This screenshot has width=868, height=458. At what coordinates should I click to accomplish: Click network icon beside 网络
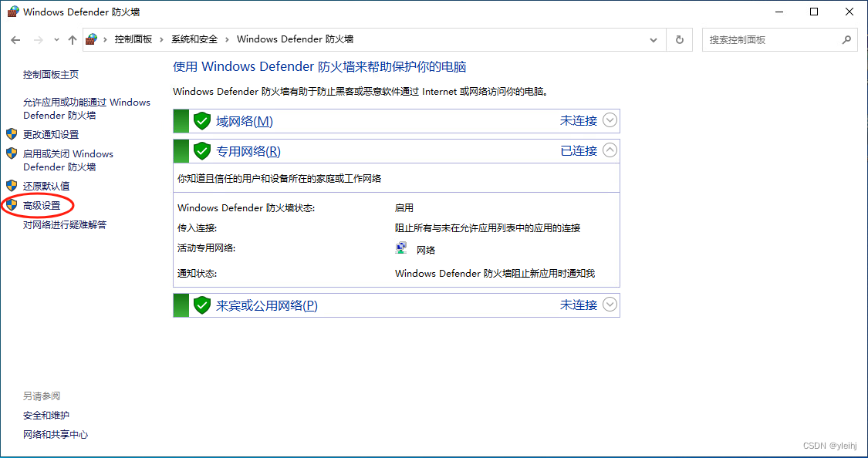(401, 248)
